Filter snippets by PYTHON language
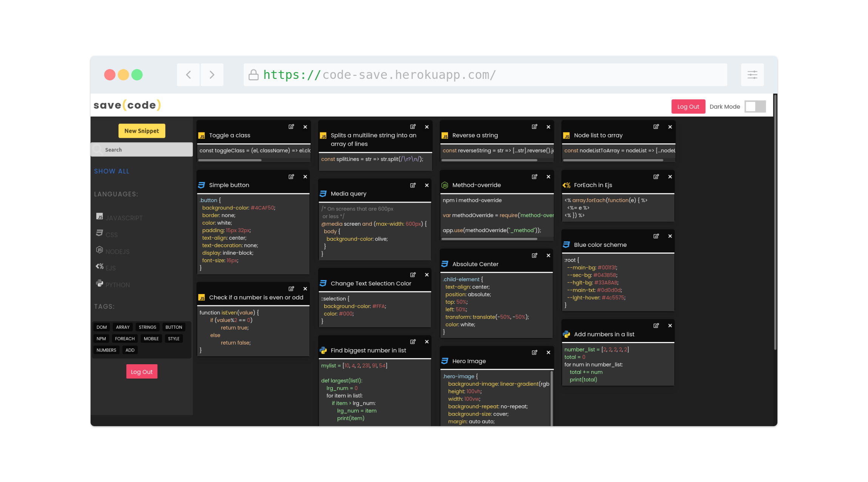868x482 pixels. click(113, 284)
